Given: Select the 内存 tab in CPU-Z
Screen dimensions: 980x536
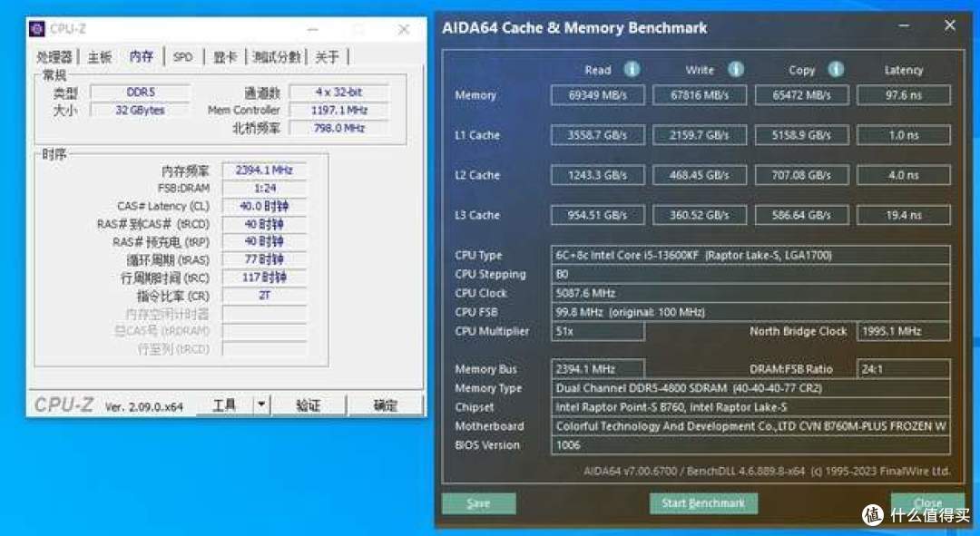Looking at the screenshot, I should point(142,57).
